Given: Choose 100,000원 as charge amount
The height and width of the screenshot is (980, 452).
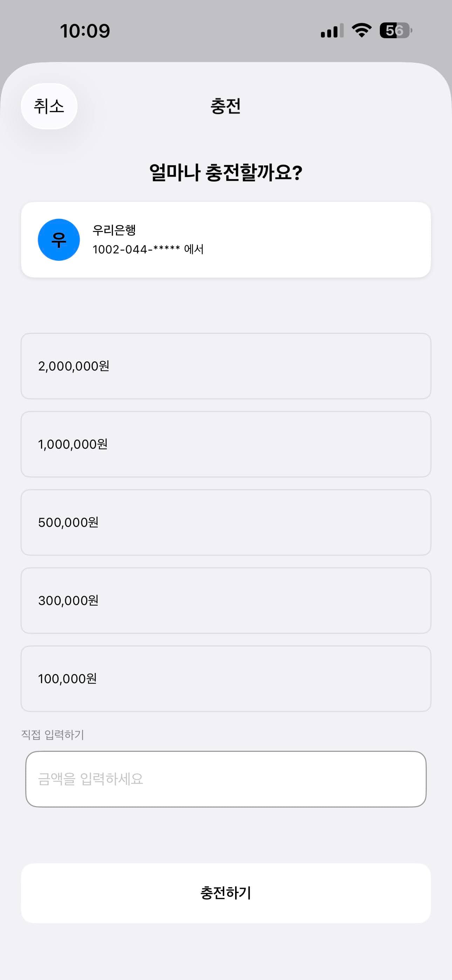Looking at the screenshot, I should (x=226, y=679).
